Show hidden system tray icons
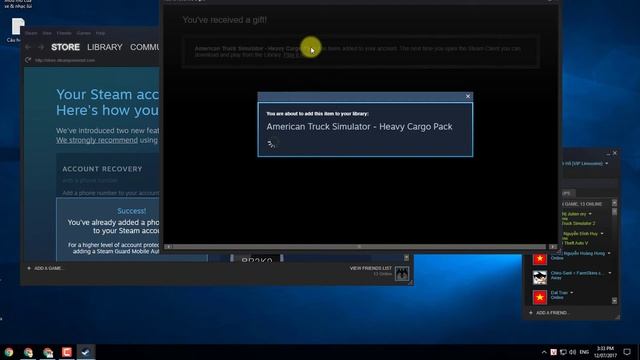640x360 pixels. pyautogui.click(x=544, y=352)
